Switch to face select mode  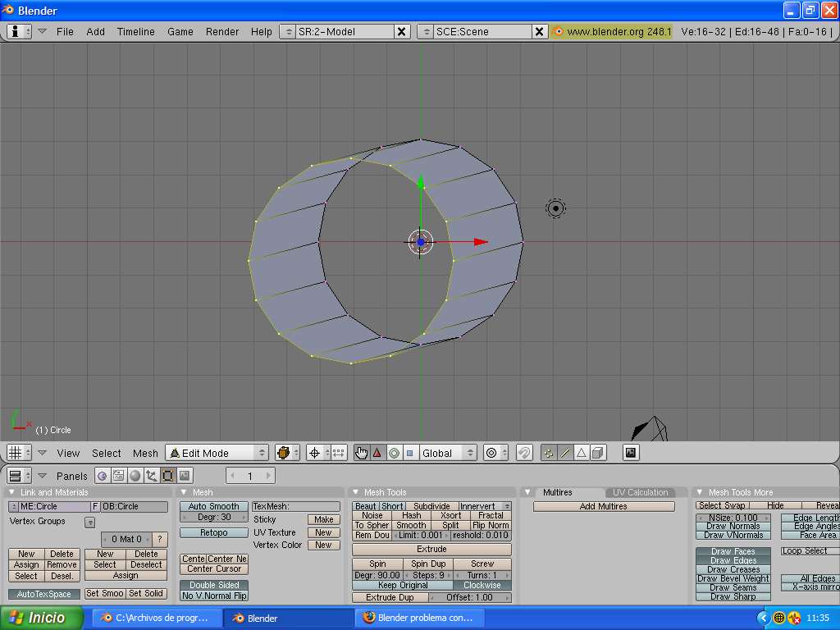[582, 453]
